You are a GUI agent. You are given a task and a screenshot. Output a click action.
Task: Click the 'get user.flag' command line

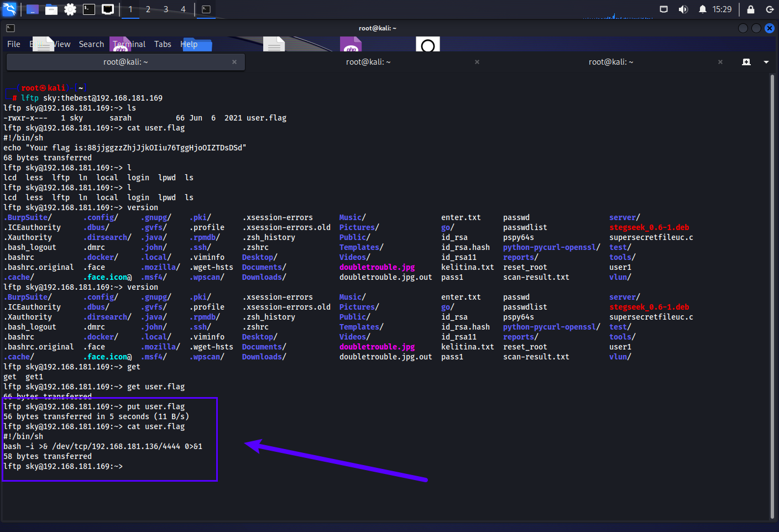tap(94, 387)
